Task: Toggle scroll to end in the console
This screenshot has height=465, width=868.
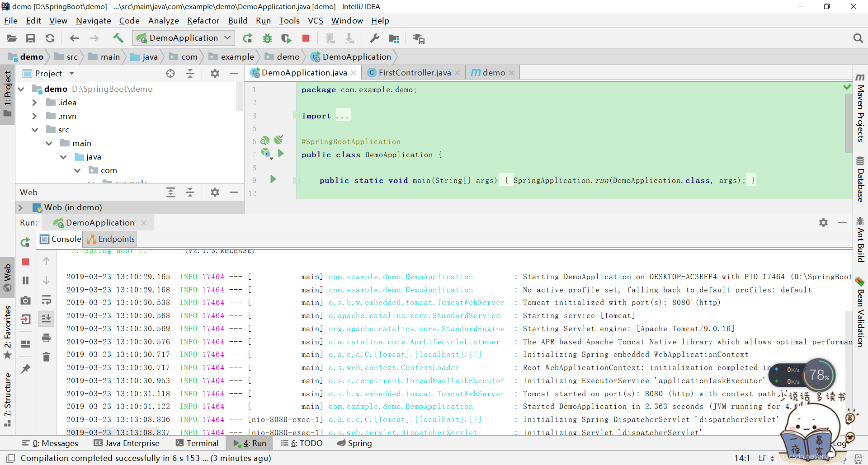Action: point(46,319)
